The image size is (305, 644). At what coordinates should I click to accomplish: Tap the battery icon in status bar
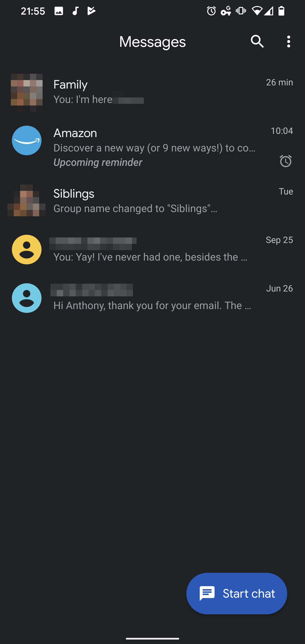pos(281,11)
